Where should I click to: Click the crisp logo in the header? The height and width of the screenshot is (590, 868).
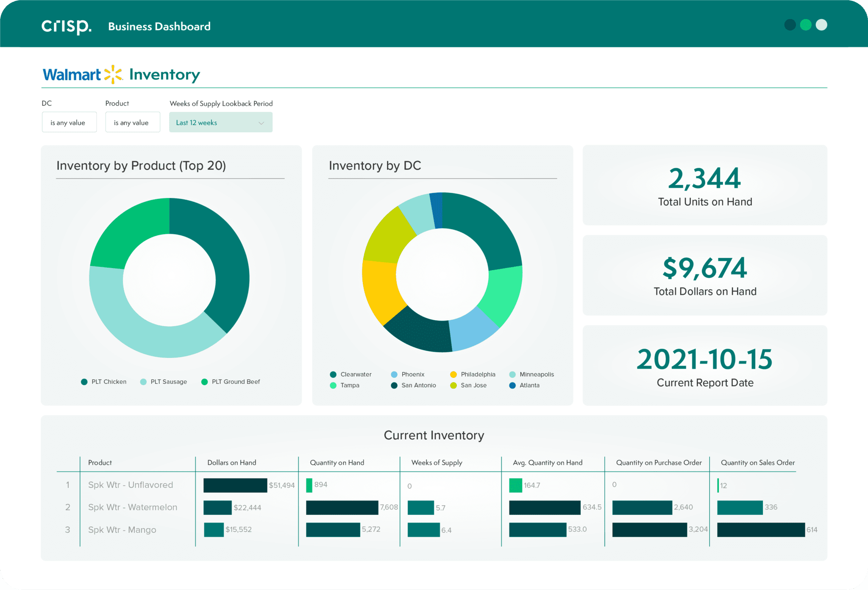pos(66,25)
